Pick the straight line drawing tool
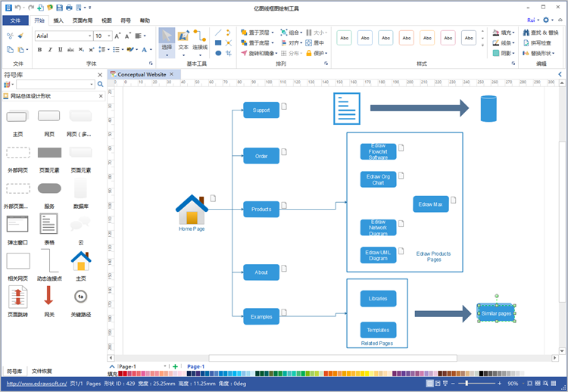Image resolution: width=568 pixels, height=392 pixels. point(218,33)
